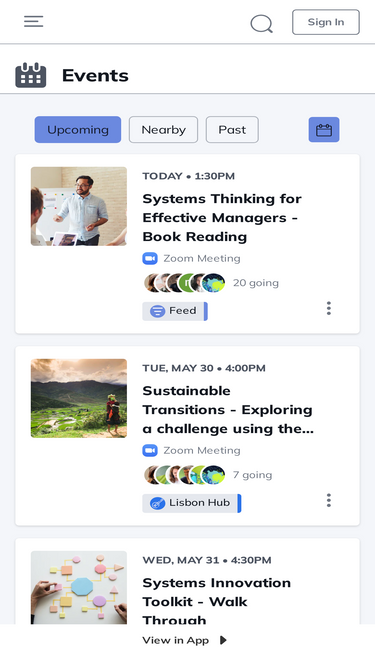The image size is (375, 667).
Task: Select the Upcoming filter
Action: pyautogui.click(x=78, y=130)
